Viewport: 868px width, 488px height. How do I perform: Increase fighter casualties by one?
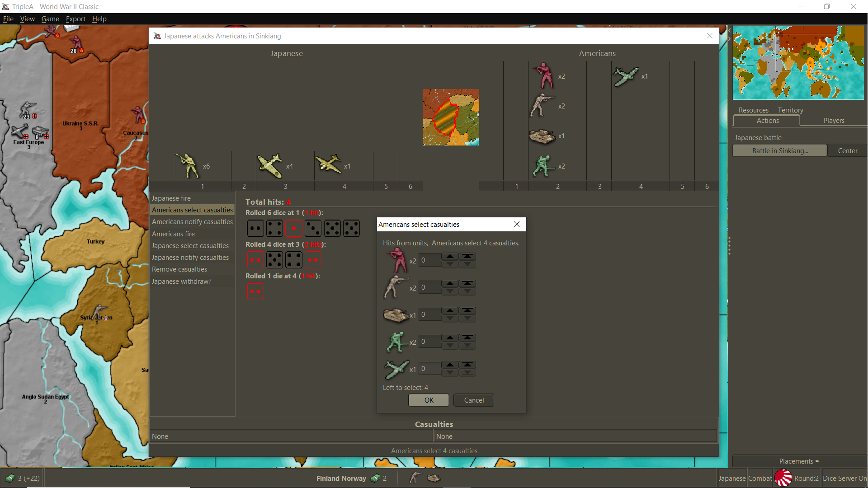click(x=450, y=365)
